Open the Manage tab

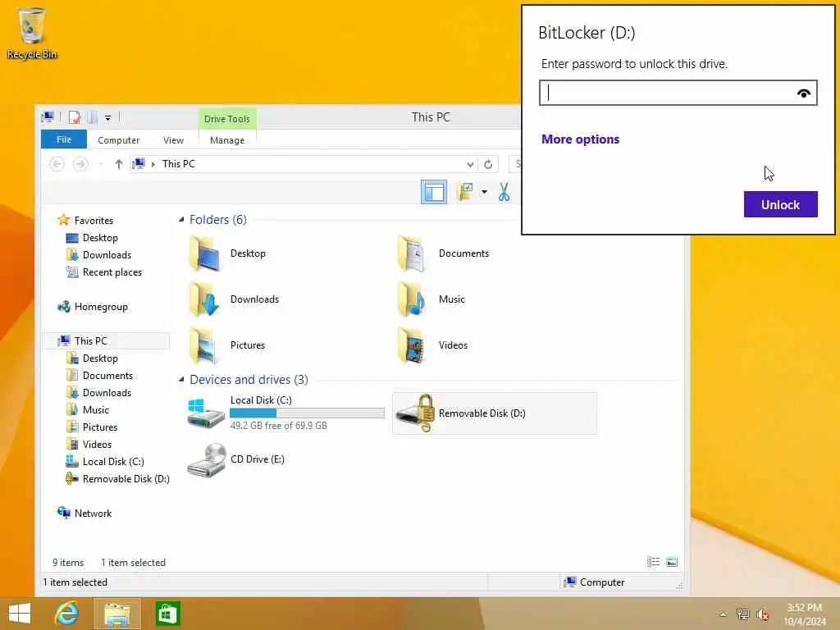click(227, 139)
